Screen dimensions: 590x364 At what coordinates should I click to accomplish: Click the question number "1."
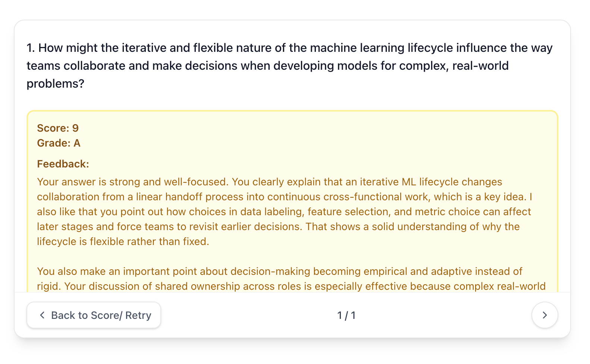[31, 48]
